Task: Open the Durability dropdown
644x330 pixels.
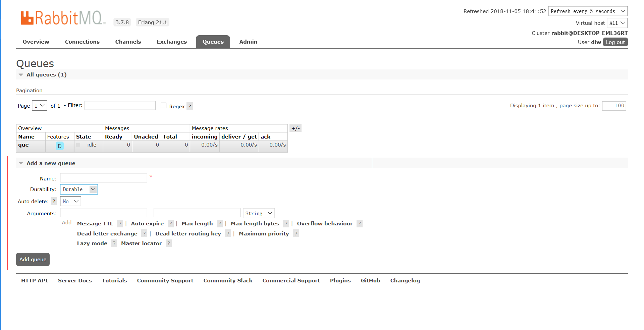Action: (79, 189)
